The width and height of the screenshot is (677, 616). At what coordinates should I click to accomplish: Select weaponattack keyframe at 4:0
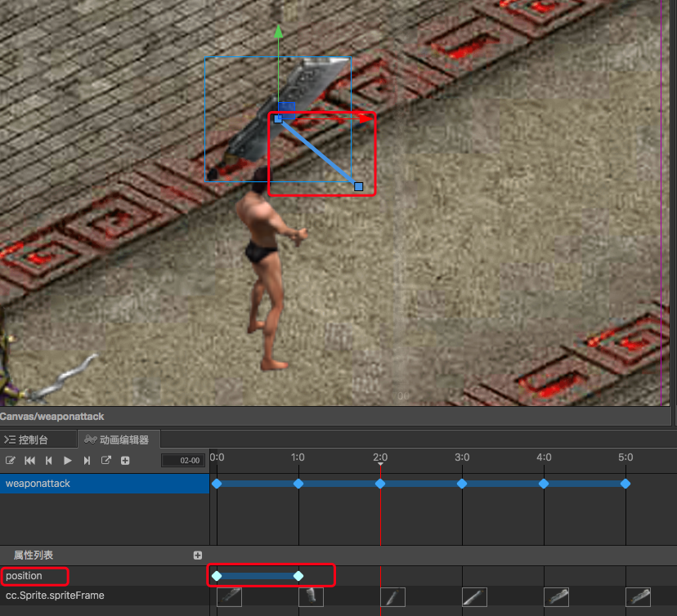[x=544, y=484]
